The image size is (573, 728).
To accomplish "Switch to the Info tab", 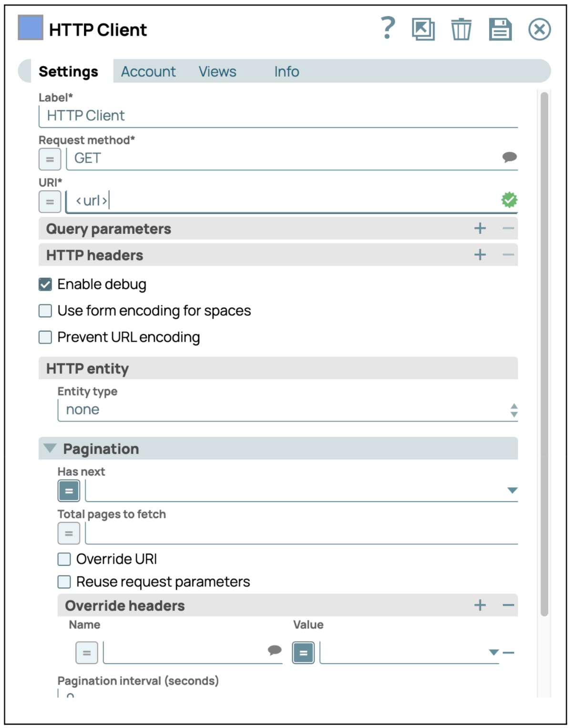I will click(x=286, y=71).
